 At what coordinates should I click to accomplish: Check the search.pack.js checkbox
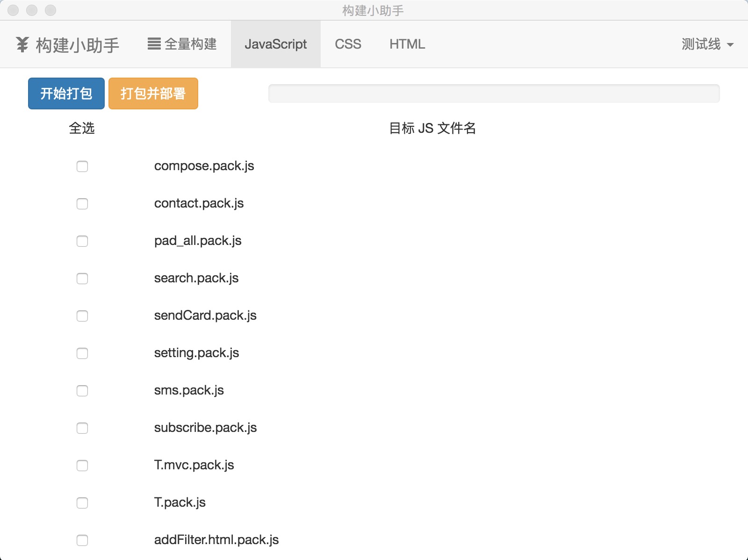[x=82, y=279]
